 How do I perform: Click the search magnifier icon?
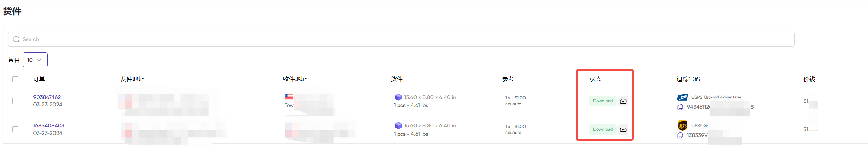(x=16, y=39)
